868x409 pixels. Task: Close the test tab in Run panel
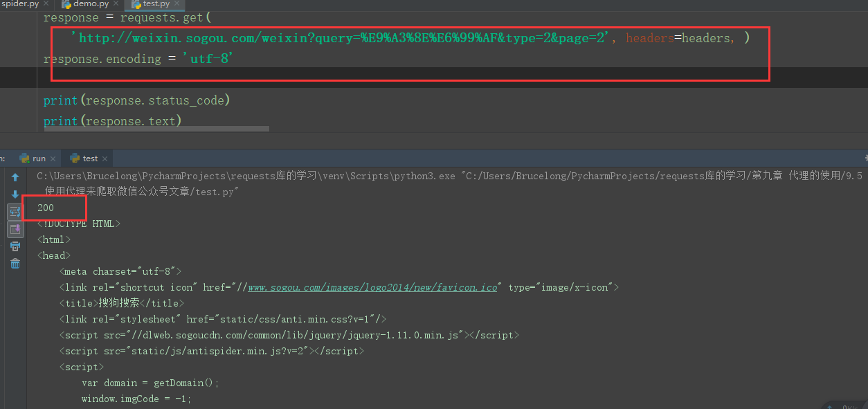(x=106, y=158)
